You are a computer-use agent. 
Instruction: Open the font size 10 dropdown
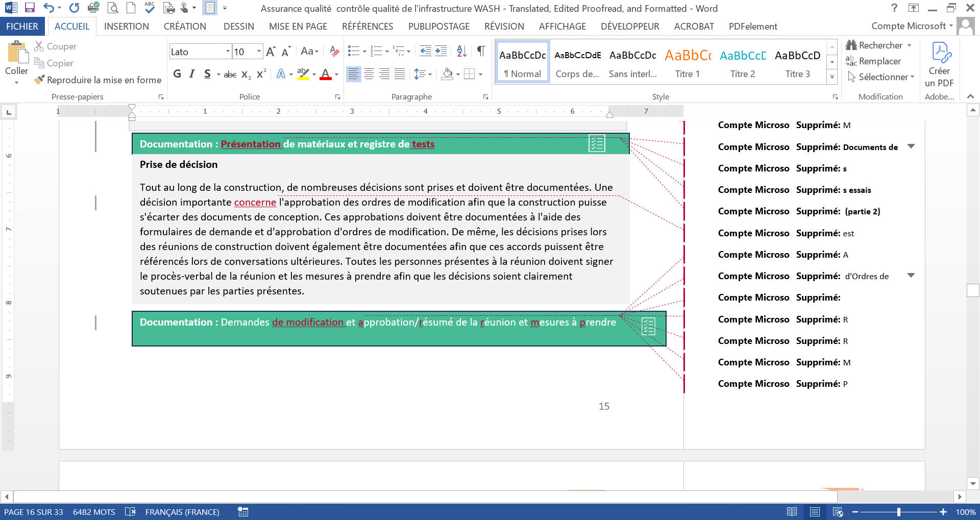(259, 52)
